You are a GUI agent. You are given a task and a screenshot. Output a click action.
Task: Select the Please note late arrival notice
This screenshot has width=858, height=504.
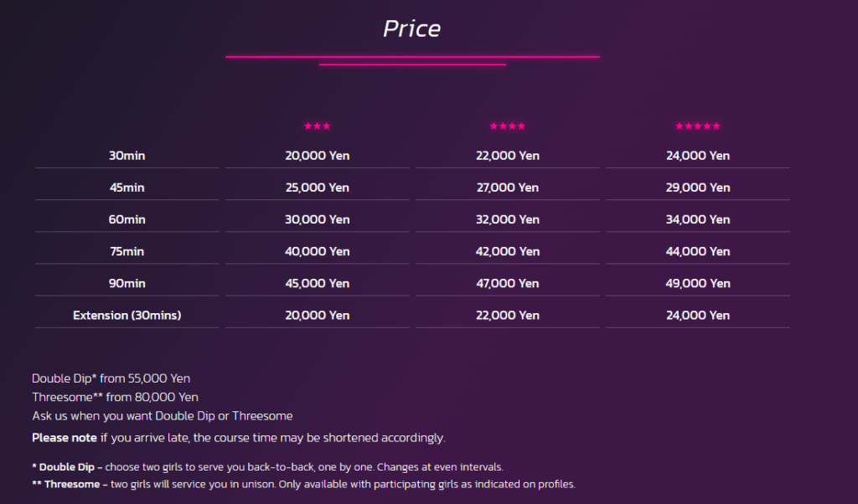point(239,438)
